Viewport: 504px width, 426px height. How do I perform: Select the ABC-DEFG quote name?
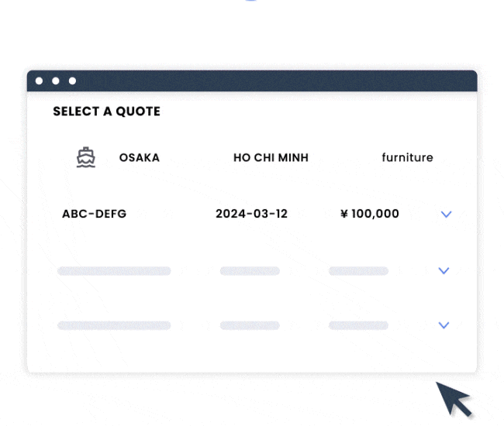(x=94, y=214)
